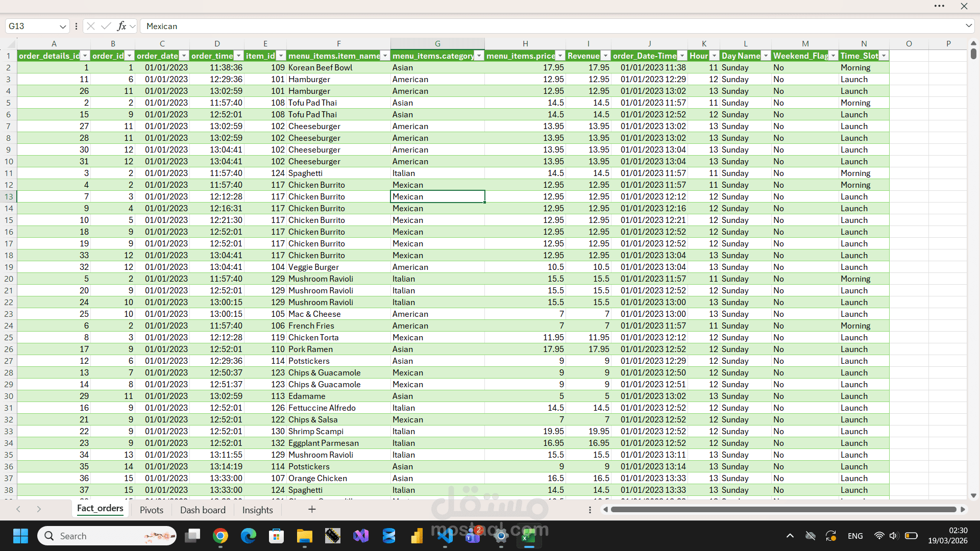Viewport: 980px width, 551px height.
Task: Open File Explorer from taskbar
Action: pyautogui.click(x=305, y=536)
